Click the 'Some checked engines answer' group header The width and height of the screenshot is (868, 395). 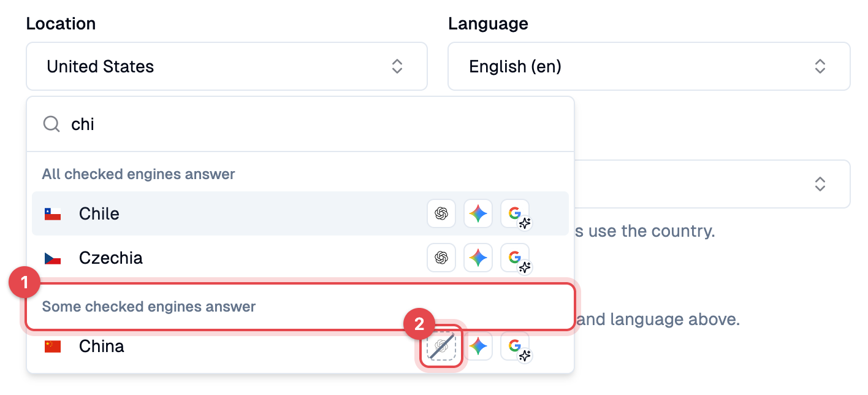point(149,307)
